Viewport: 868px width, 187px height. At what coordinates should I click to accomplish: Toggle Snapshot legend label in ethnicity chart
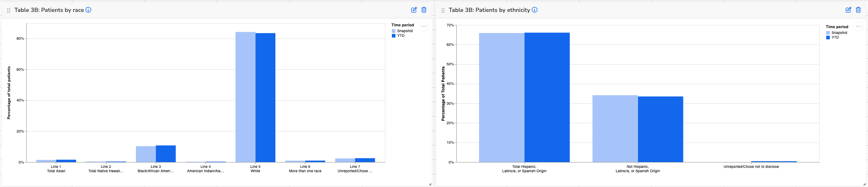coord(839,33)
